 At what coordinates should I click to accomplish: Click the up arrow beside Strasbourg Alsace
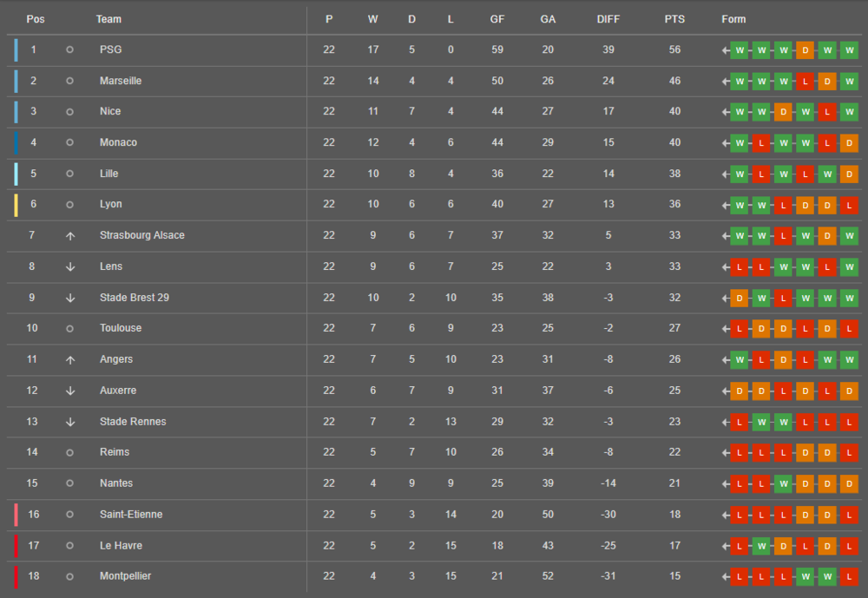pyautogui.click(x=70, y=235)
